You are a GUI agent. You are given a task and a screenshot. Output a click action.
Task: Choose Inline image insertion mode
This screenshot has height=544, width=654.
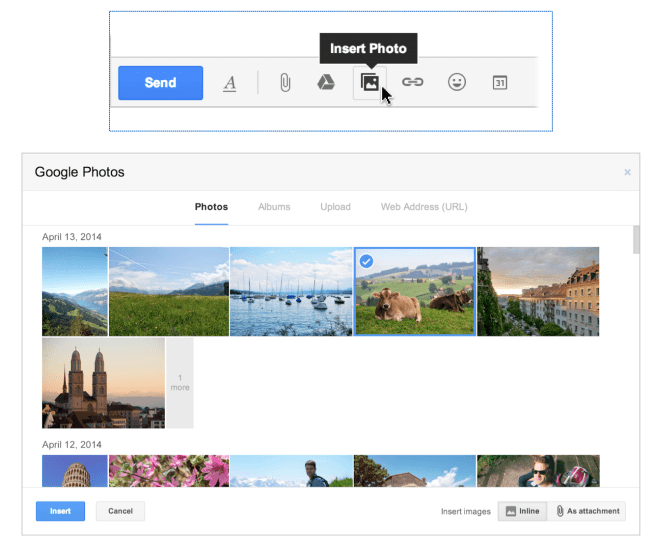click(522, 511)
